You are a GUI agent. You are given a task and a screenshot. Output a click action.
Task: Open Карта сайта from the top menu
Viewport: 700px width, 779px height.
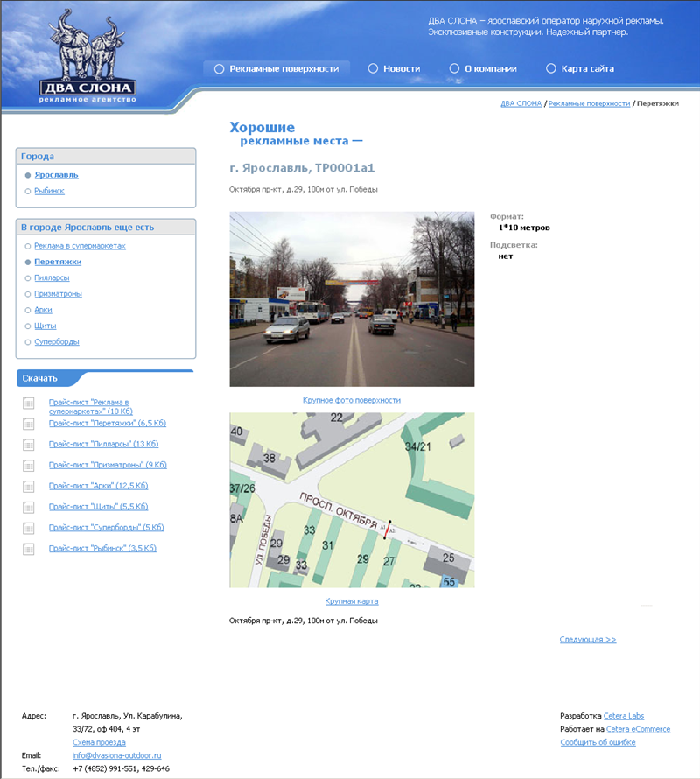(x=587, y=68)
